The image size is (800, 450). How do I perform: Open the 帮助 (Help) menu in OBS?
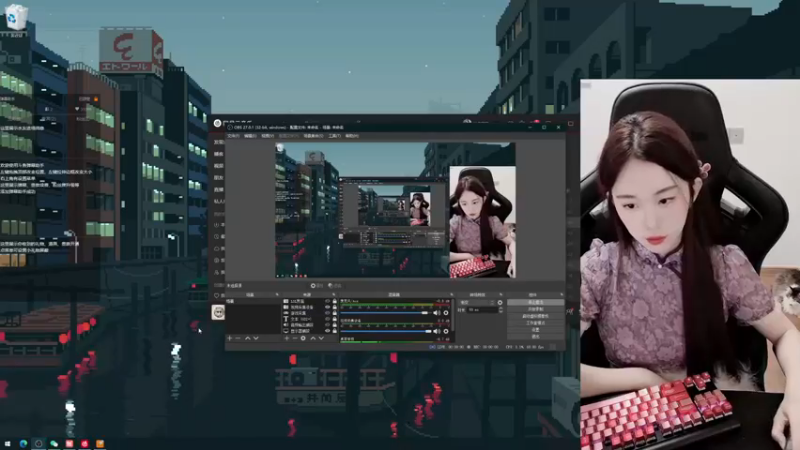[x=352, y=136]
